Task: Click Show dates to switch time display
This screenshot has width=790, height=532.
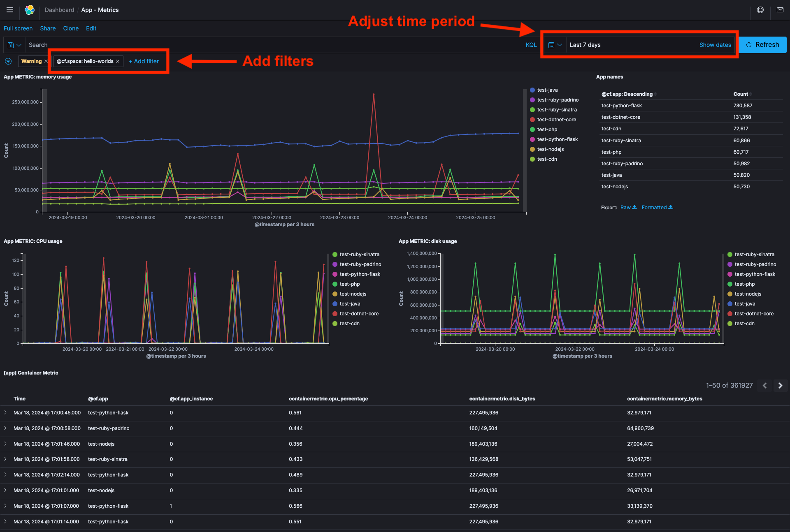Action: 715,45
